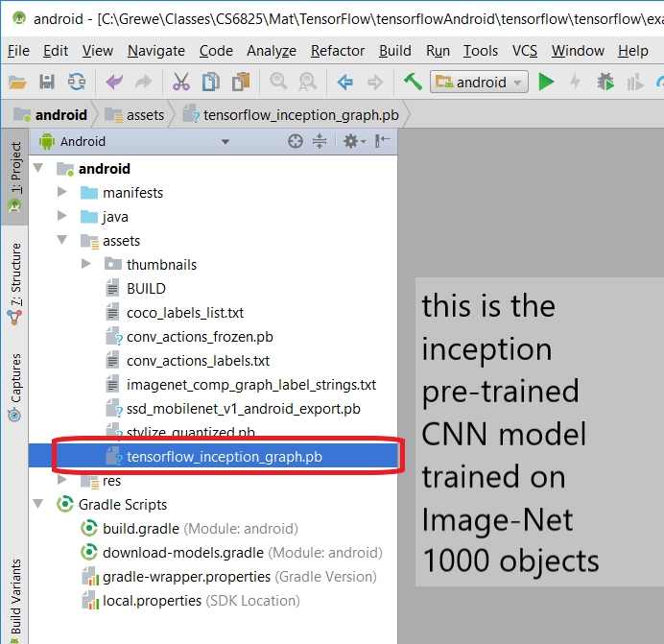
Task: Open the android run configuration dropdown
Action: point(479,83)
